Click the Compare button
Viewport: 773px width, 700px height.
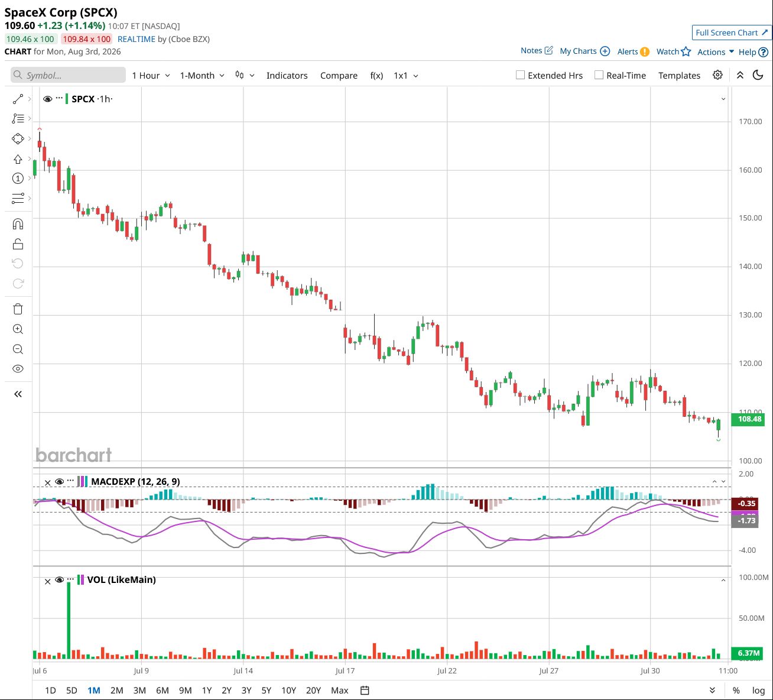[339, 76]
